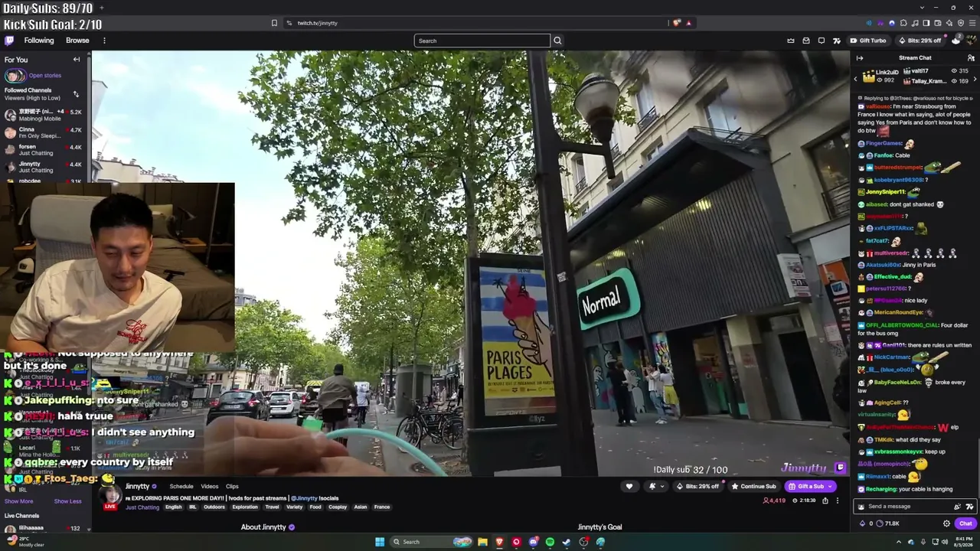Click the Windows Start button
This screenshot has height=551, width=980.
(x=379, y=542)
